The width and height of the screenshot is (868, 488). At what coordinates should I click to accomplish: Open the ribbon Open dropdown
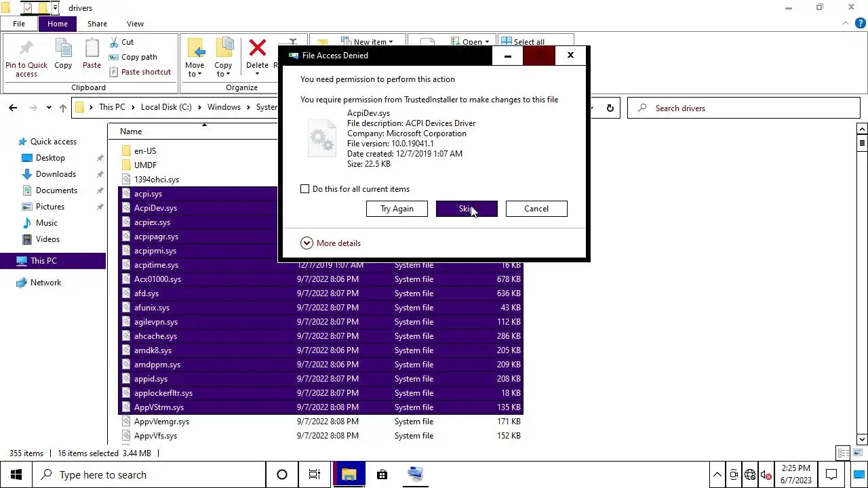tap(469, 42)
